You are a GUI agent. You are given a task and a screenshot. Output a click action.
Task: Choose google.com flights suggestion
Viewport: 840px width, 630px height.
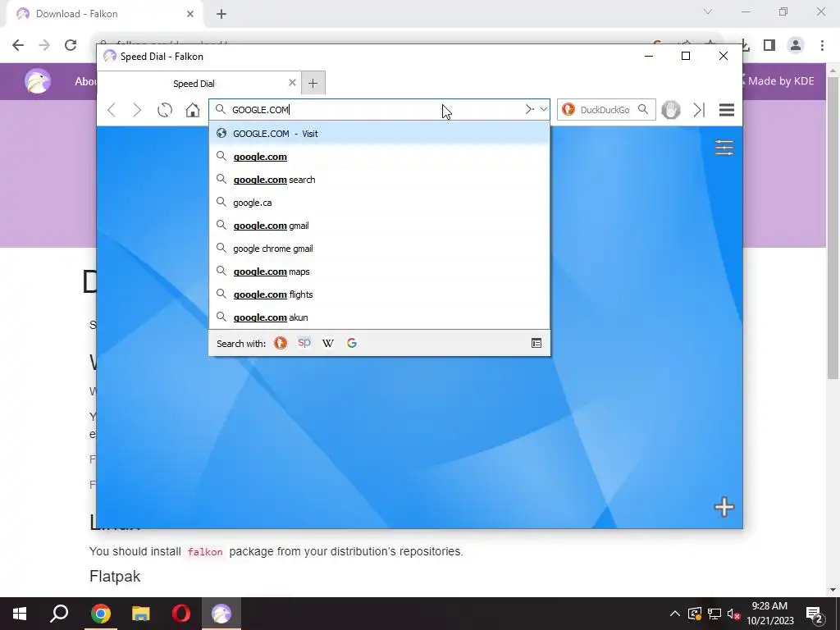[x=379, y=294]
